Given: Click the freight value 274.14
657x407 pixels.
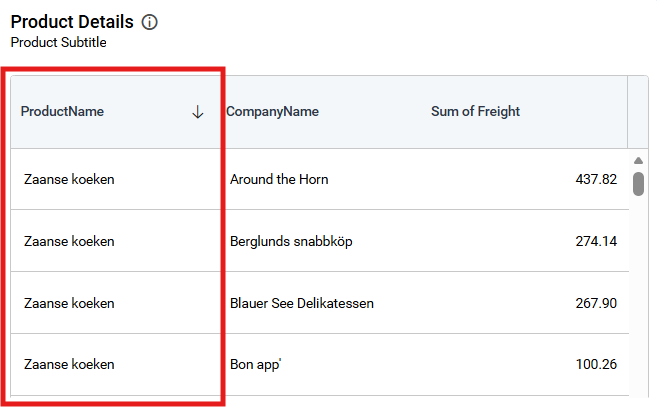Looking at the screenshot, I should pos(596,242).
